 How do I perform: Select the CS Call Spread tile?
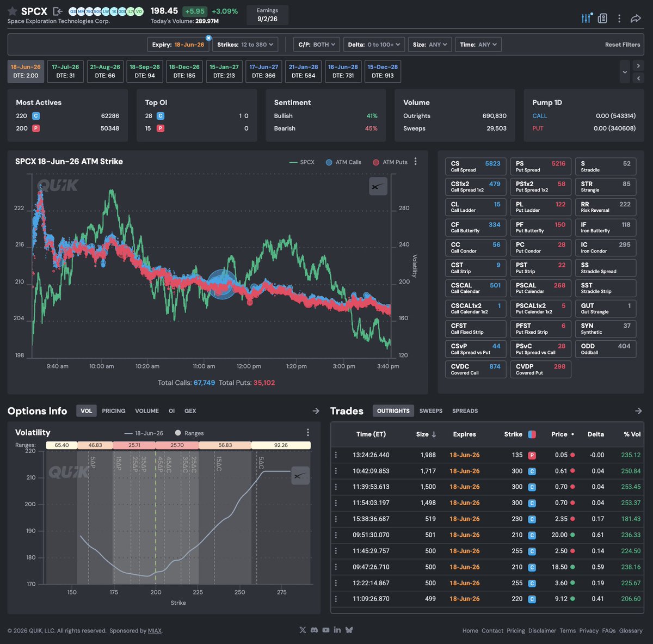pyautogui.click(x=476, y=167)
